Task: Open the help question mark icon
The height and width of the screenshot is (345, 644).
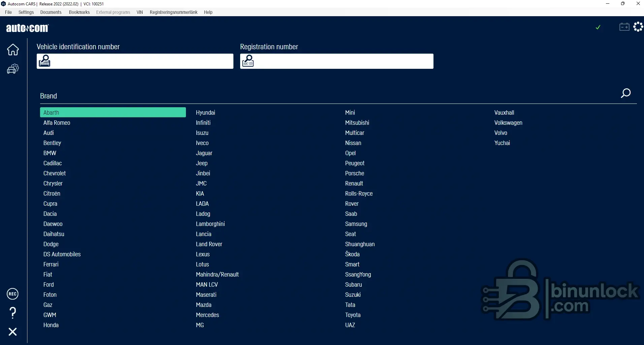Action: pyautogui.click(x=13, y=313)
